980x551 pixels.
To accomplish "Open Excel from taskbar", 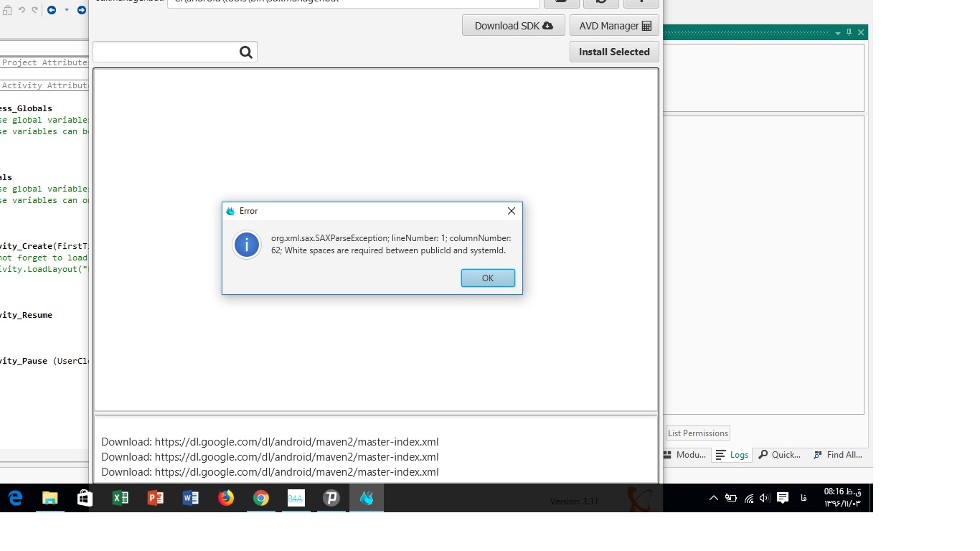I will click(120, 498).
